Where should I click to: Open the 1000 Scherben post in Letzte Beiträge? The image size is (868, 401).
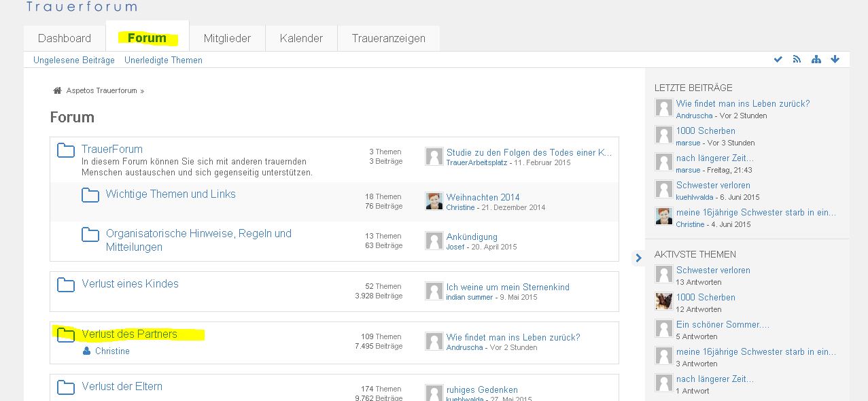706,130
